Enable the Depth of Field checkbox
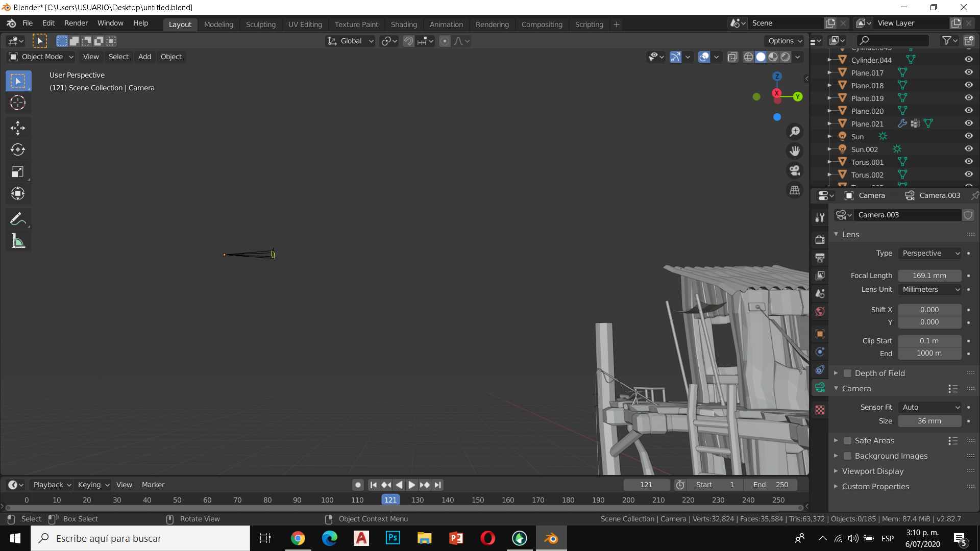 point(847,373)
